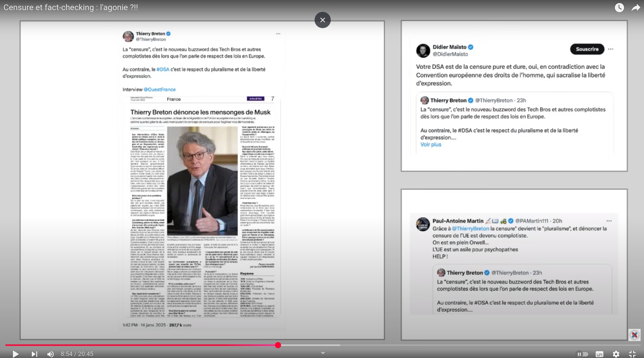Click Thierry Breton's avatar in the main tweet
This screenshot has width=644, height=358.
pyautogui.click(x=128, y=37)
